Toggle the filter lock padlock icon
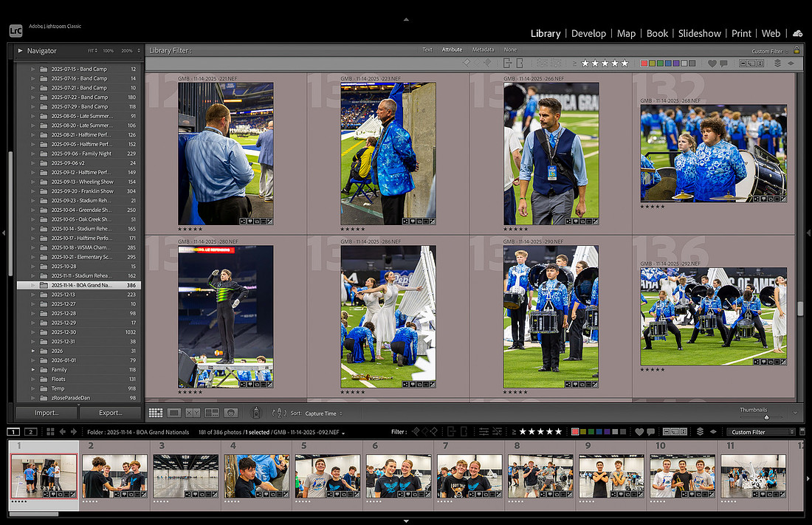The height and width of the screenshot is (525, 812). click(796, 50)
